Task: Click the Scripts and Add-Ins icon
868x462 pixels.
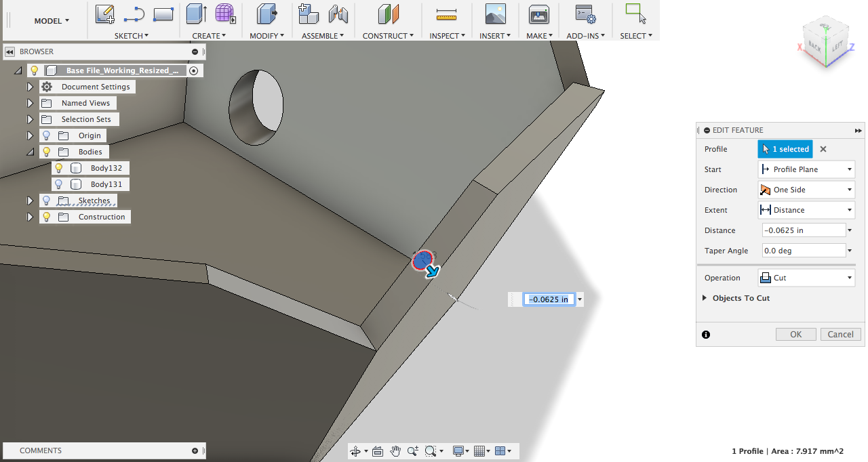Action: click(585, 14)
